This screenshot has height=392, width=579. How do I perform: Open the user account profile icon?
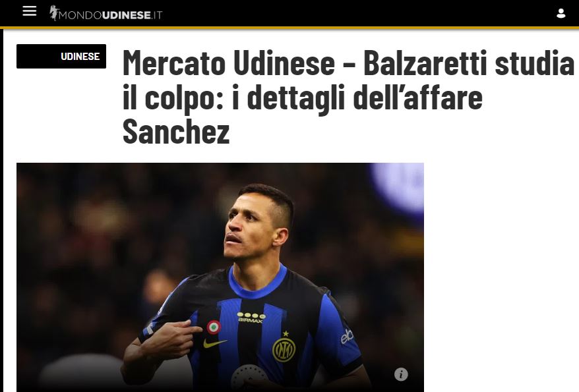561,14
